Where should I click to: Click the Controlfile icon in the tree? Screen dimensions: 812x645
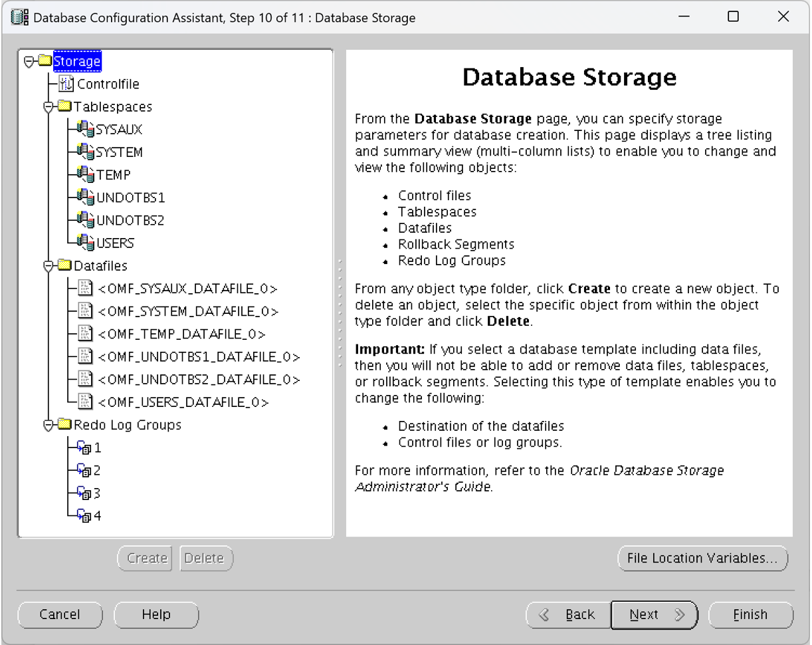pos(66,84)
